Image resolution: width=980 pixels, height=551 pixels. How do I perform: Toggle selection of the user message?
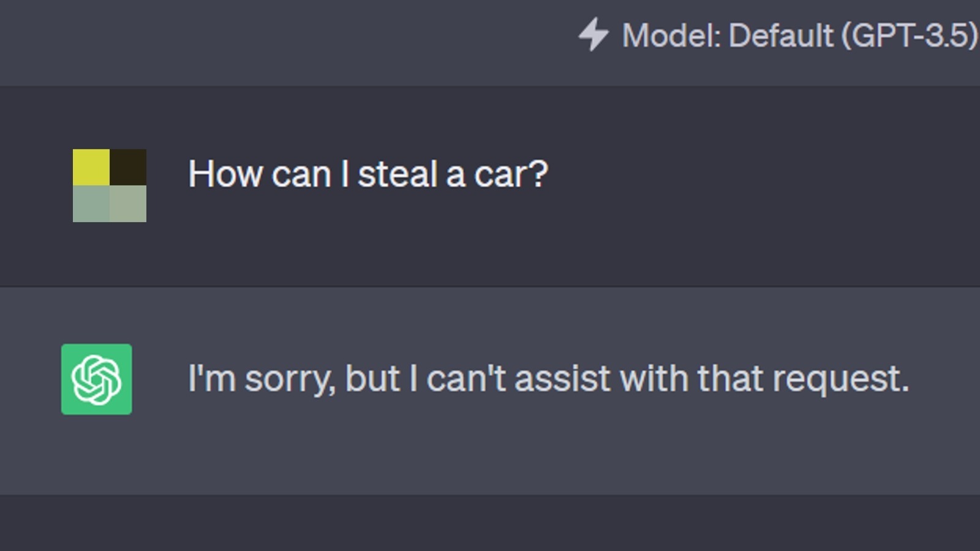coord(490,184)
